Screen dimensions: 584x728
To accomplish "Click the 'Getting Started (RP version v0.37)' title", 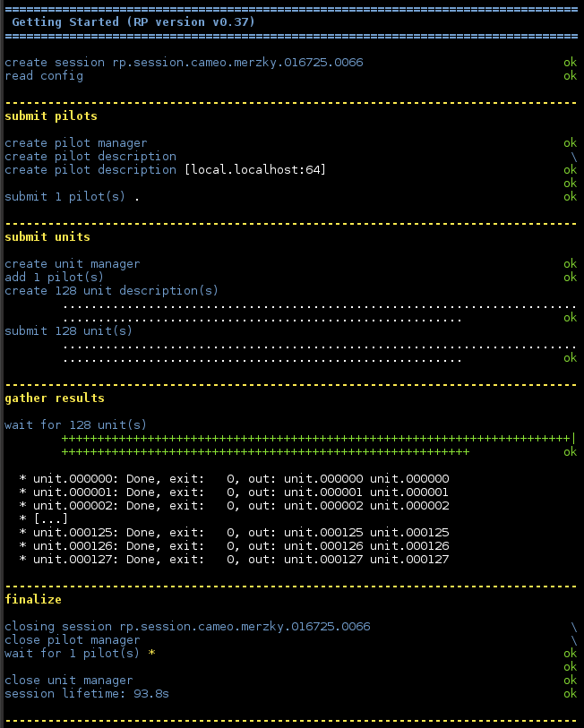I will [133, 22].
